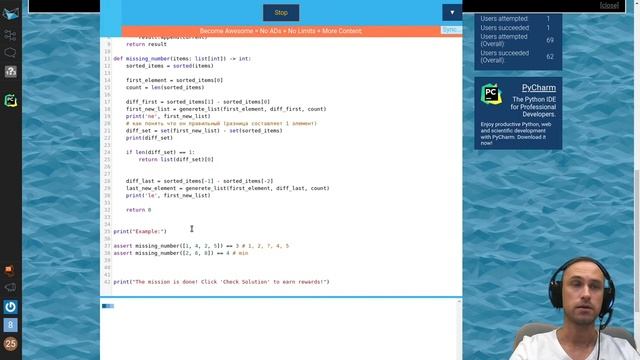Click the line beginning 'diff_set = set'
640x360 pixels.
(204, 131)
